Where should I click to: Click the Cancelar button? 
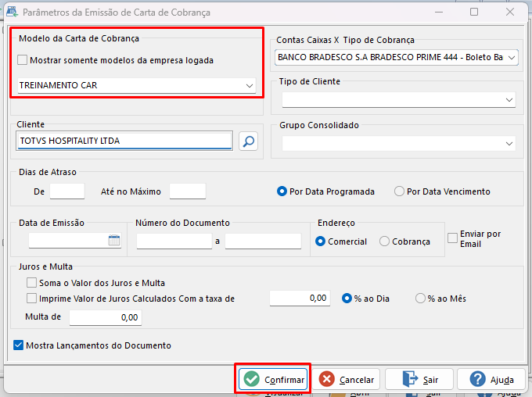pyautogui.click(x=346, y=379)
